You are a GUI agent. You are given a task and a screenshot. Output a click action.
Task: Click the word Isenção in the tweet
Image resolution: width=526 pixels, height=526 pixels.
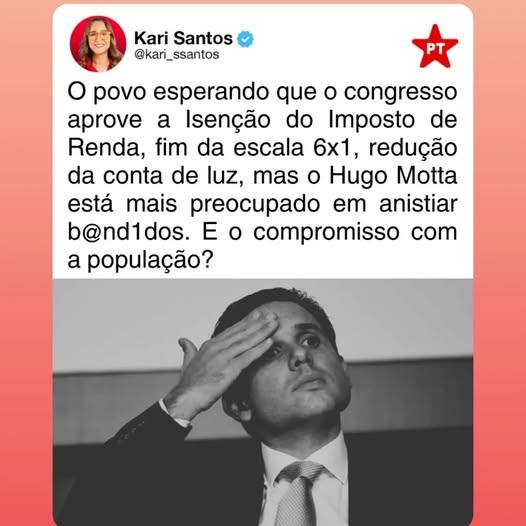[x=228, y=121]
